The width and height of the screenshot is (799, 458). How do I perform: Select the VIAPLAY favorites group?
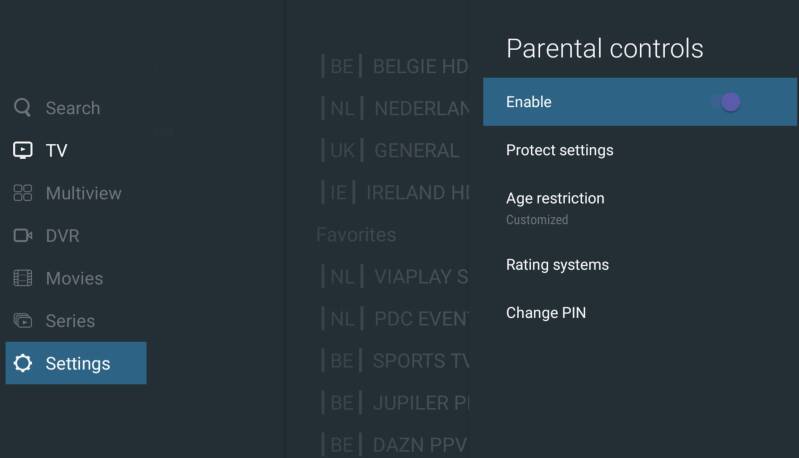pos(396,277)
